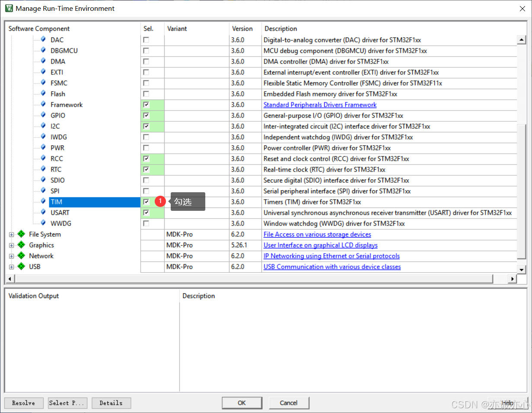Click the DBGMCU component diamond icon

coord(43,50)
